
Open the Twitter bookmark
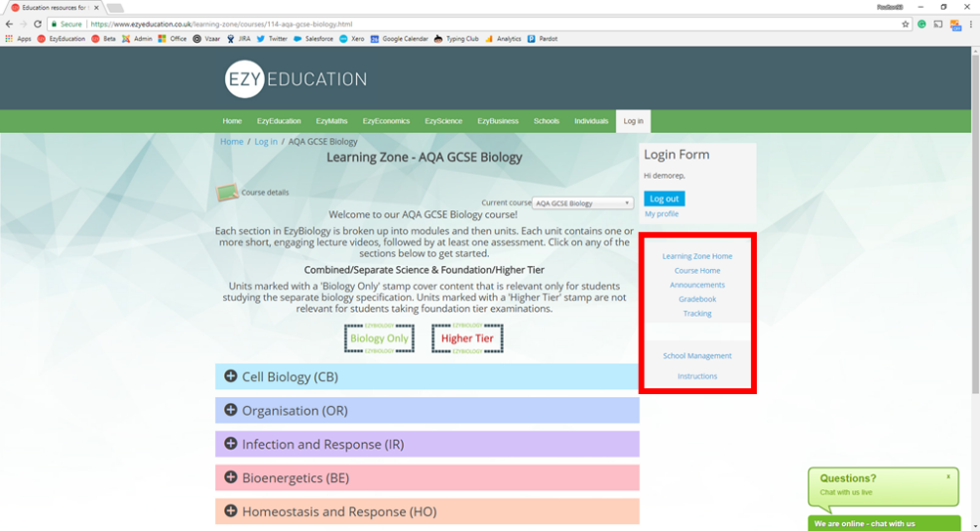pyautogui.click(x=272, y=39)
